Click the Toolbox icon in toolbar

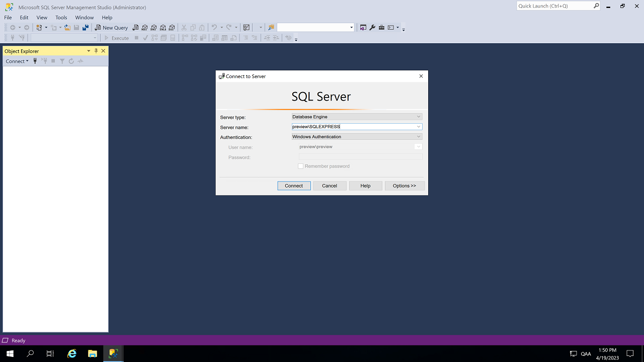[x=381, y=28]
